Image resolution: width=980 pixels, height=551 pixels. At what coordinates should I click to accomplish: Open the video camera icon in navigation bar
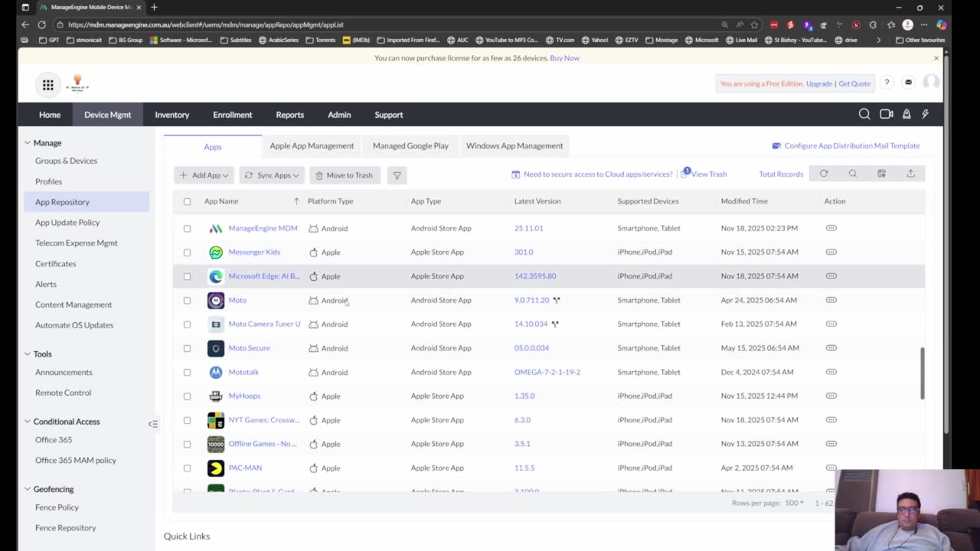click(887, 115)
